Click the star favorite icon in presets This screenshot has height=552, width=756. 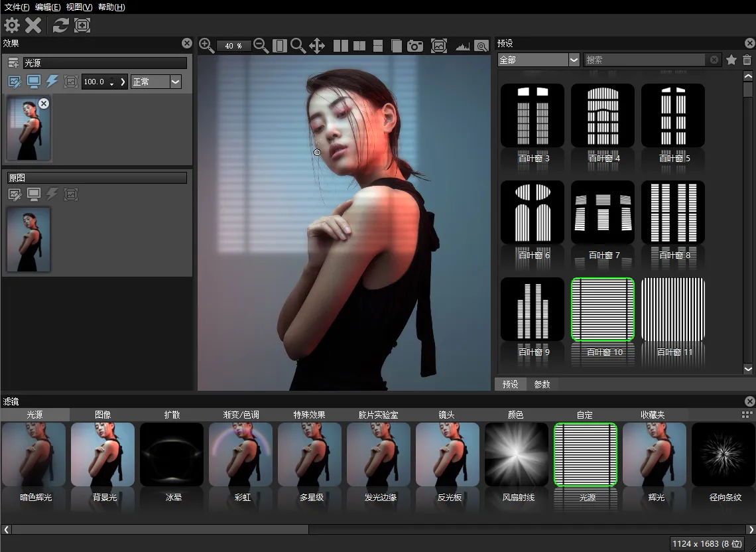click(731, 60)
